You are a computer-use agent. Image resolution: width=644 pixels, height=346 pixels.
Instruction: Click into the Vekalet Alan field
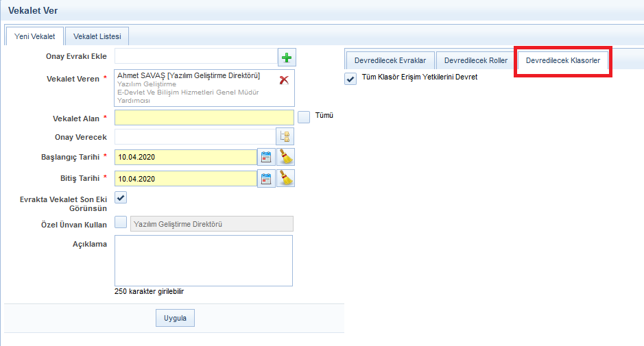(x=204, y=118)
